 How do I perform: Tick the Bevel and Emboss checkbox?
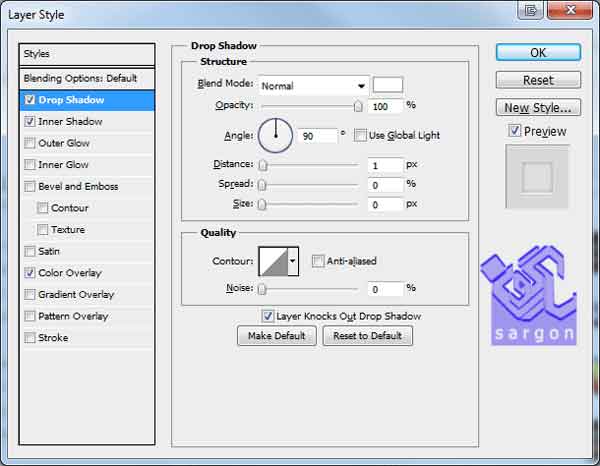[x=30, y=186]
